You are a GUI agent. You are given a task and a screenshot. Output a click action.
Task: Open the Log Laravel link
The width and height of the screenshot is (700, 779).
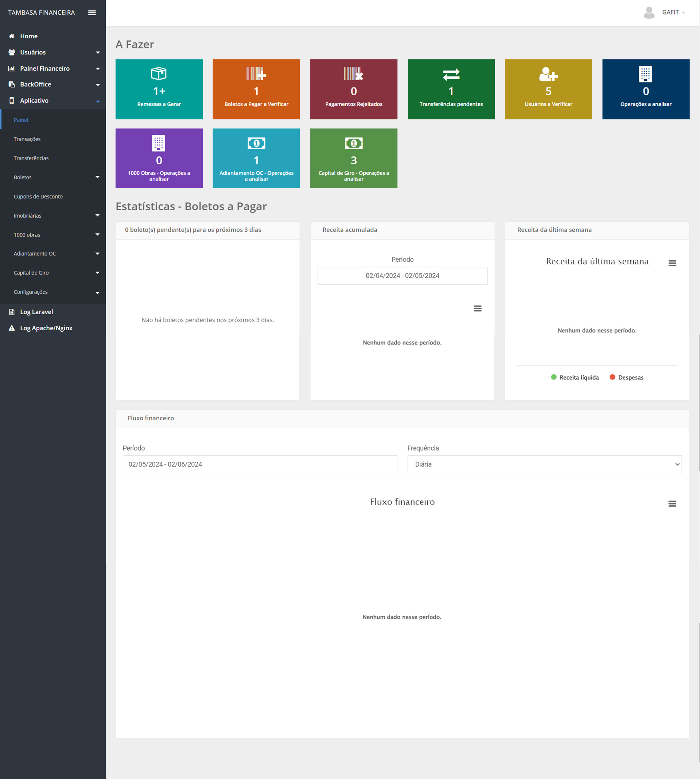click(x=36, y=312)
